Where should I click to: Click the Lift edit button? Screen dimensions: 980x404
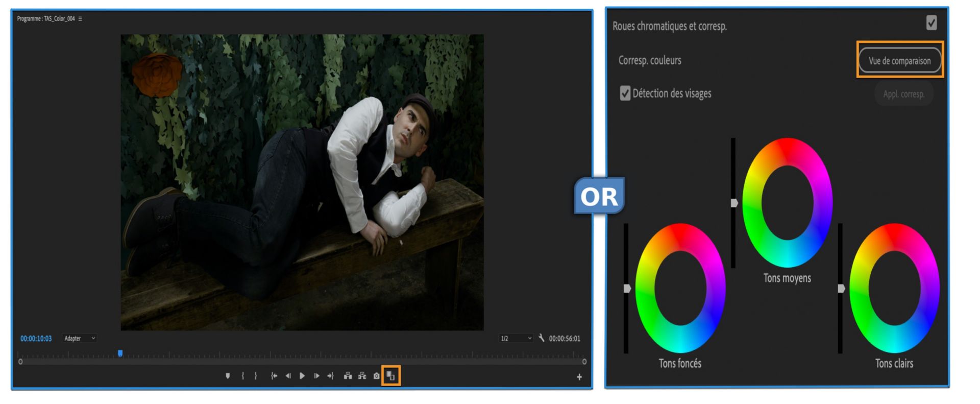point(348,376)
